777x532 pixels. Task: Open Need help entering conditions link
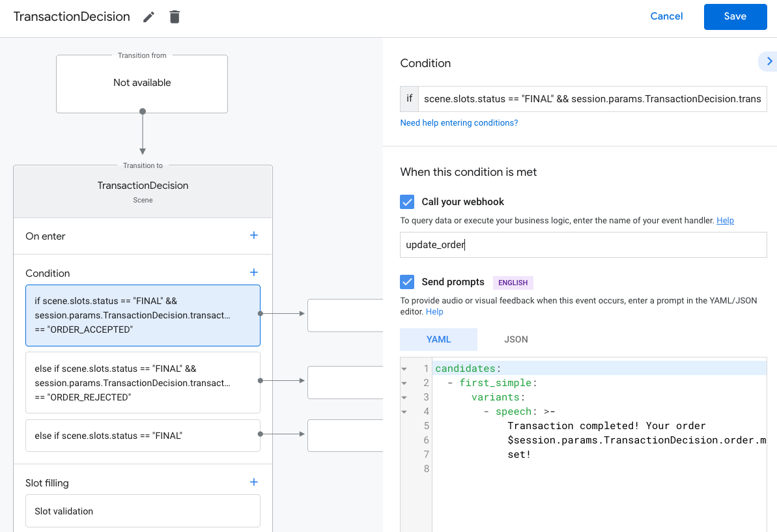point(459,122)
